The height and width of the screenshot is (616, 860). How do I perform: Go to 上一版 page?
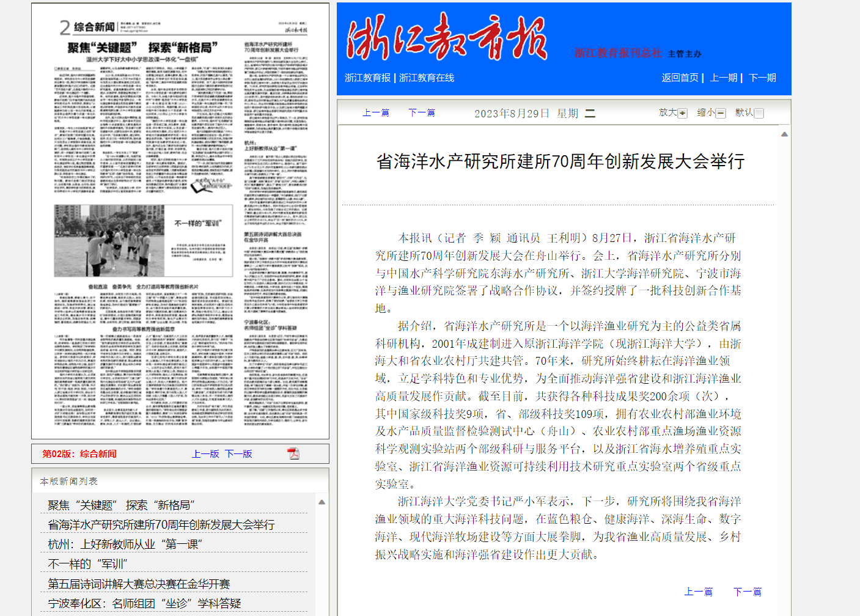click(205, 453)
